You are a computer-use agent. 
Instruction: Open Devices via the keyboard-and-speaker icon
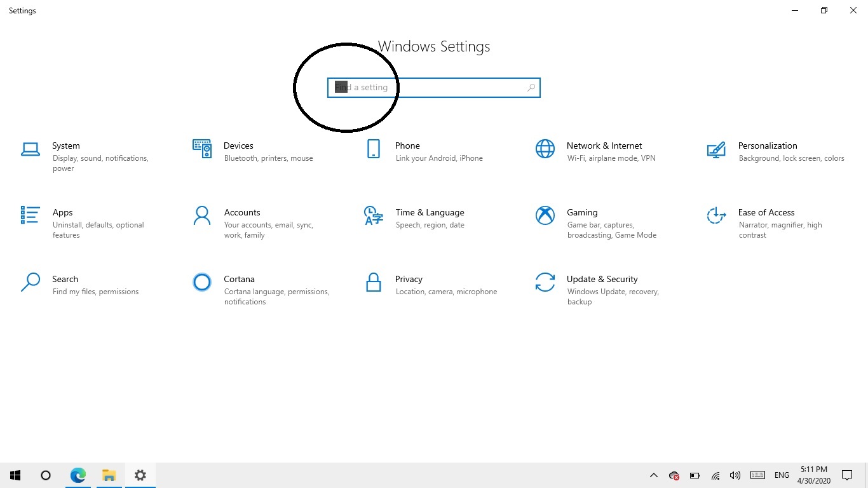[x=202, y=149]
